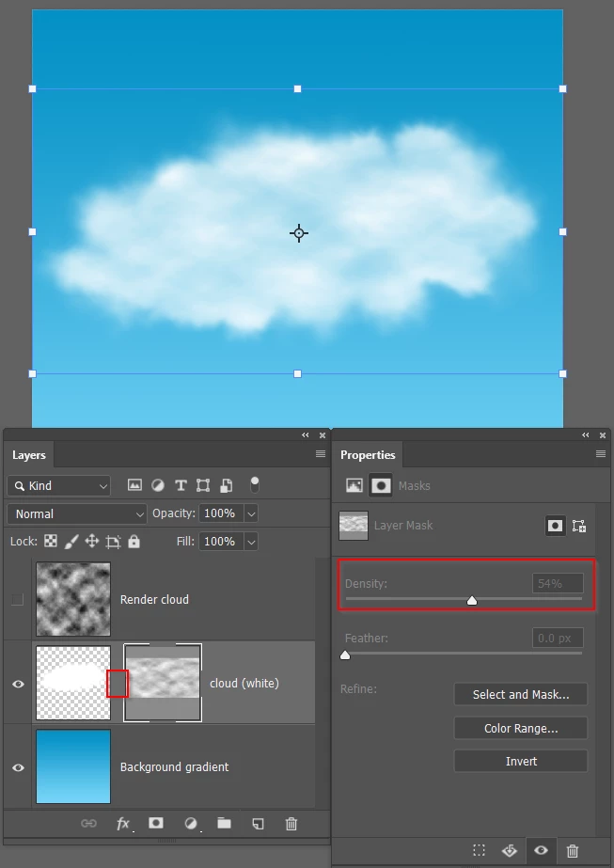Image resolution: width=614 pixels, height=868 pixels.
Task: Select the Render cloud layer thumbnail
Action: coord(73,599)
